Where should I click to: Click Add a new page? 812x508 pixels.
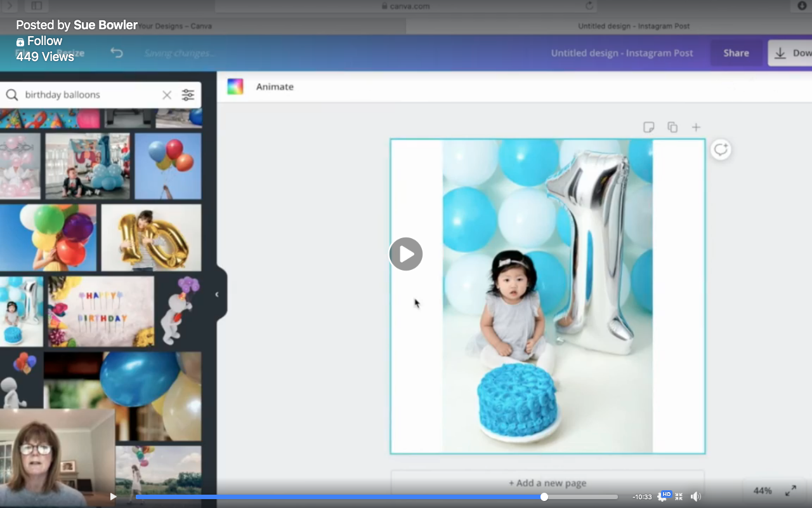pyautogui.click(x=547, y=483)
